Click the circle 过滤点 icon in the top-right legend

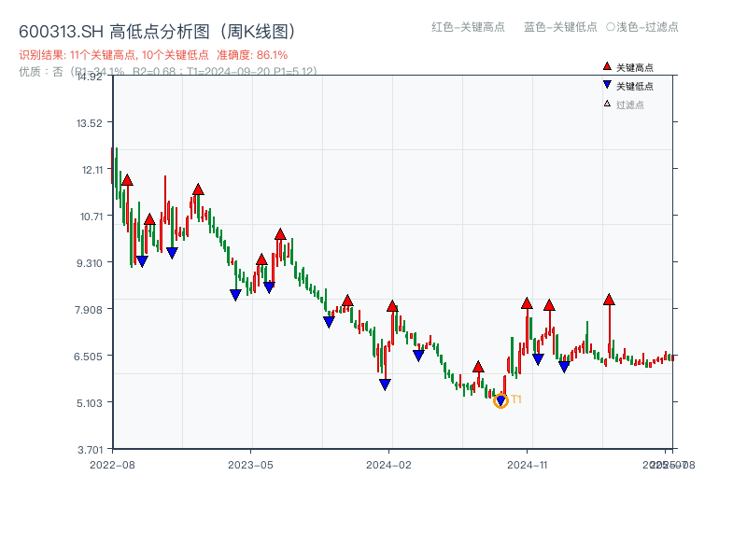pyautogui.click(x=609, y=28)
